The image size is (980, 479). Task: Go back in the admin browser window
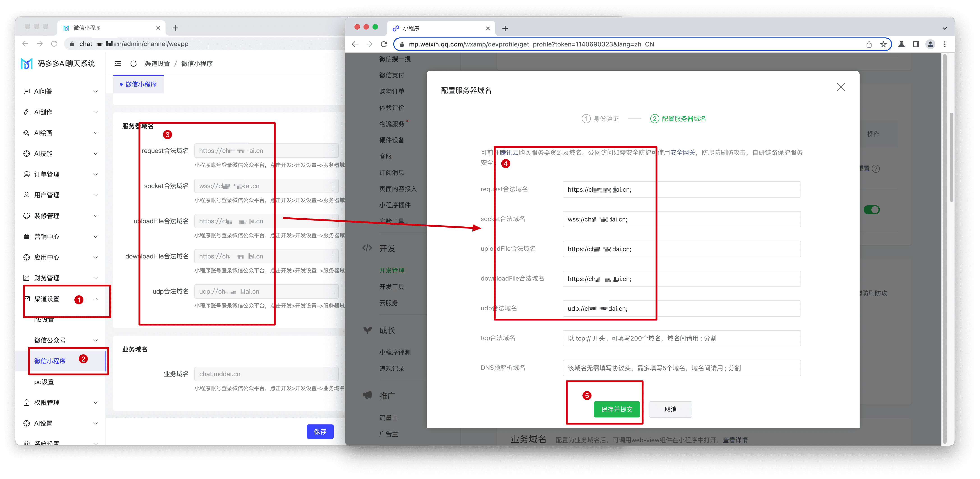click(25, 44)
